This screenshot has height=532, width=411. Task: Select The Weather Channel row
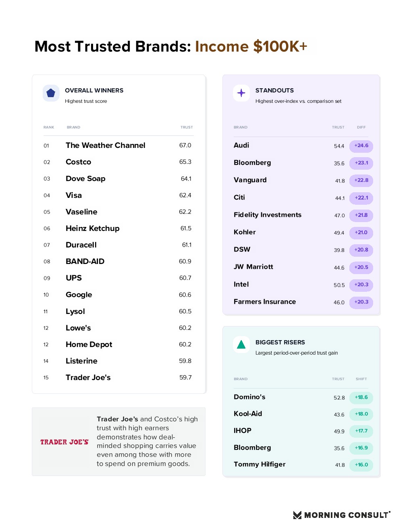[118, 145]
